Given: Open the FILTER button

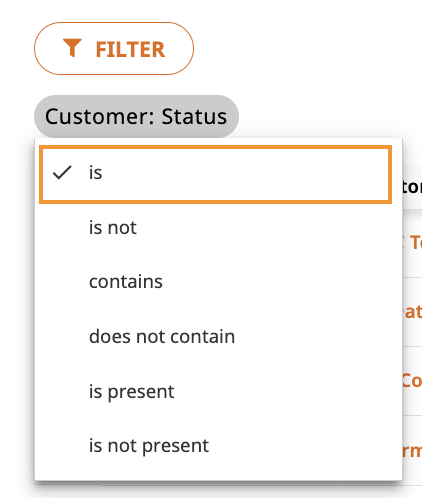Looking at the screenshot, I should tap(114, 49).
